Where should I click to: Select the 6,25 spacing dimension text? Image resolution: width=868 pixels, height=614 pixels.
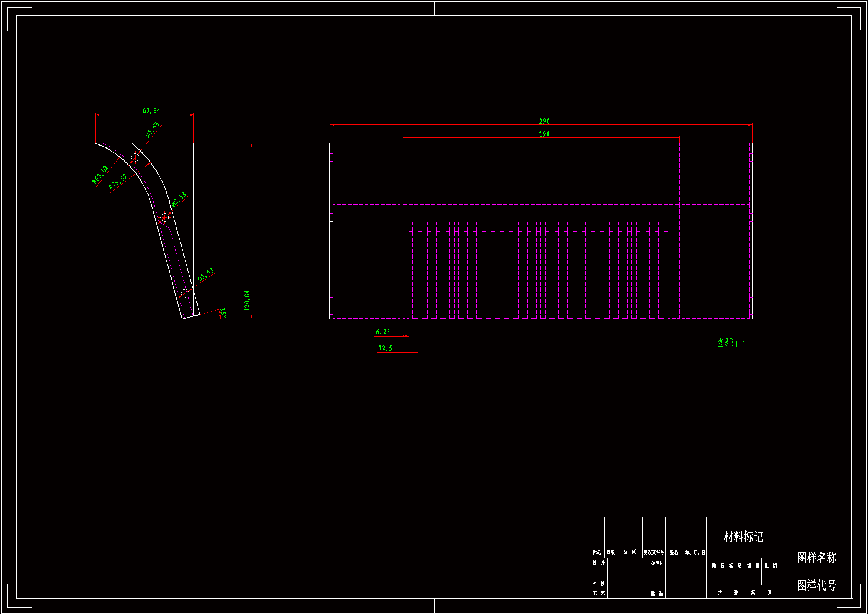point(383,332)
